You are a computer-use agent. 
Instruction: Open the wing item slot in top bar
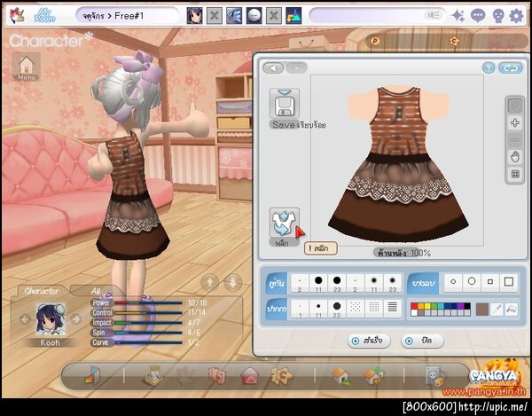pos(234,16)
